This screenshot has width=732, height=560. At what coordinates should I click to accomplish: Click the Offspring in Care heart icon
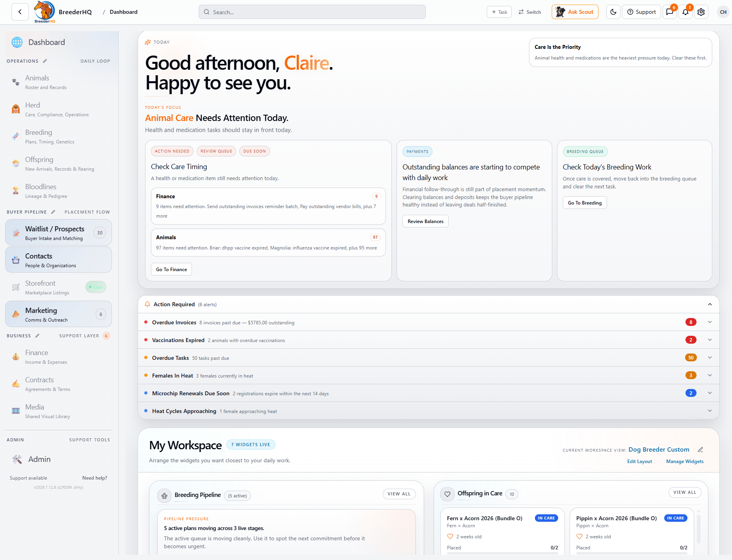pos(447,494)
